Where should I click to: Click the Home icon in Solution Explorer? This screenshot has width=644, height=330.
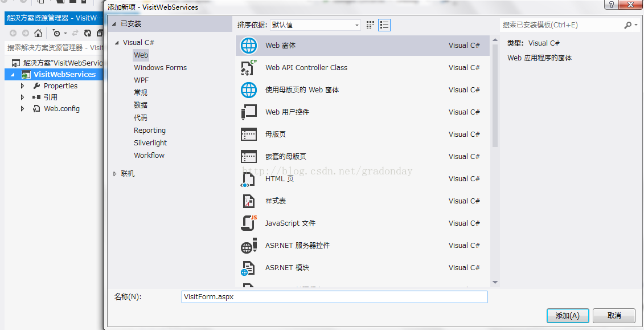point(38,33)
